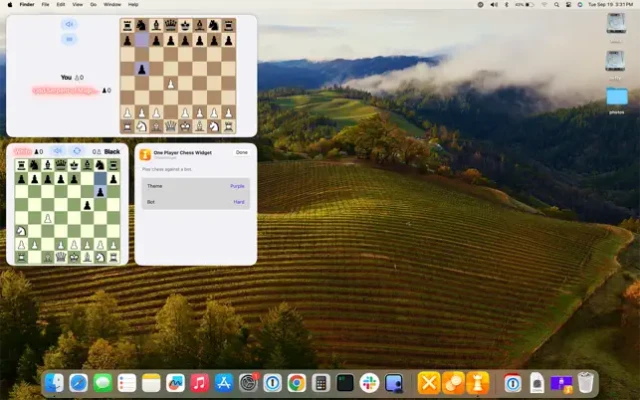Mute sound in the green chess widget
This screenshot has height=400, width=640.
pyautogui.click(x=57, y=151)
